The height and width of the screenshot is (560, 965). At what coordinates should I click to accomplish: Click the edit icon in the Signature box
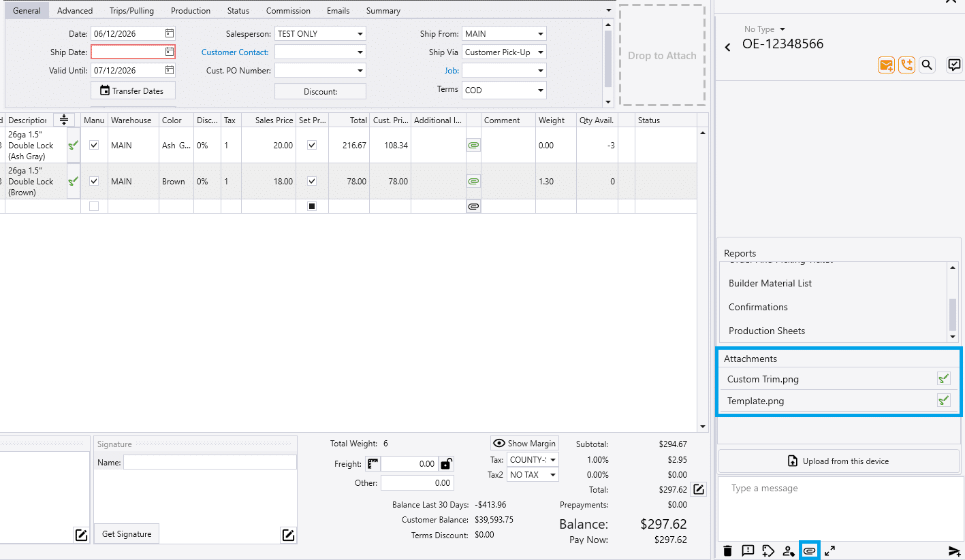pyautogui.click(x=288, y=535)
